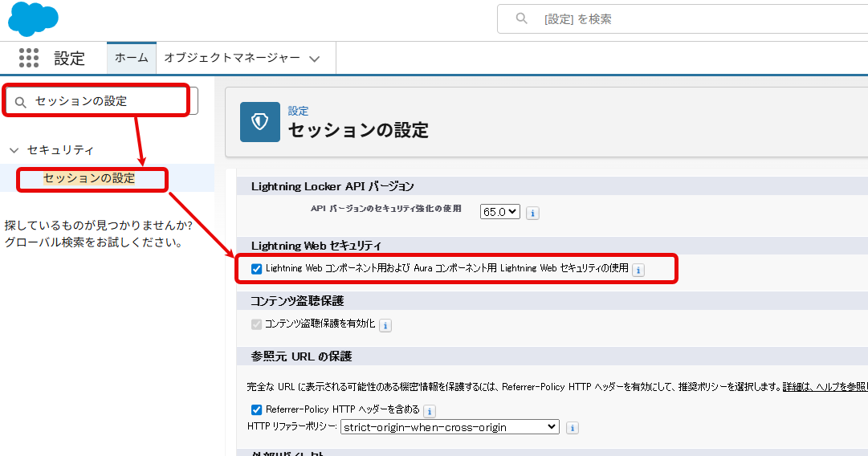Click the magnifier icon in global search
The image size is (868, 456).
click(521, 18)
